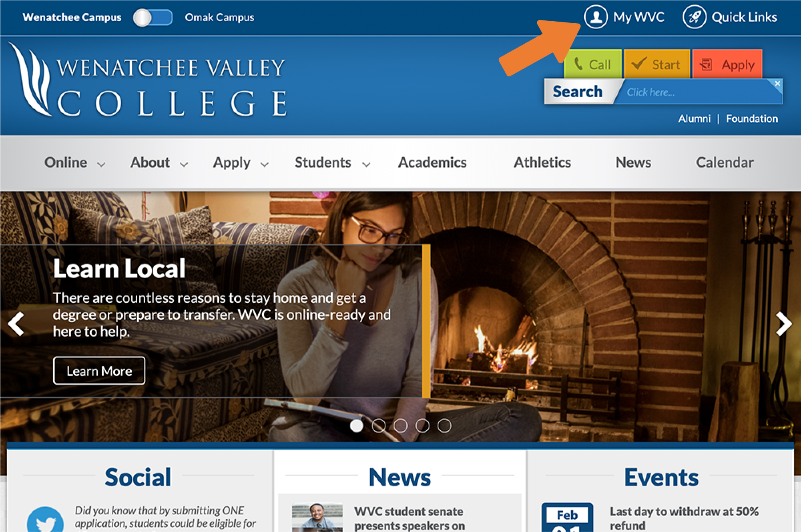This screenshot has width=801, height=532.
Task: Select the fifth carousel slide dot
Action: point(444,426)
